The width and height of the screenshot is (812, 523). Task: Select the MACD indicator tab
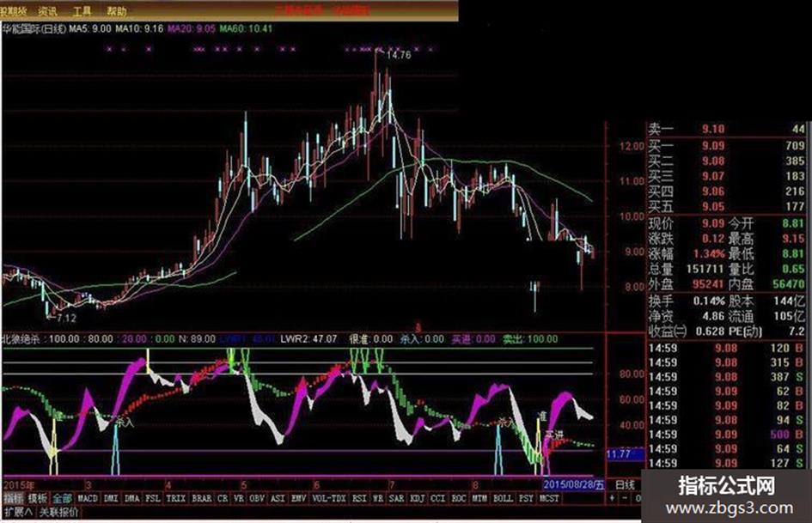(x=88, y=498)
